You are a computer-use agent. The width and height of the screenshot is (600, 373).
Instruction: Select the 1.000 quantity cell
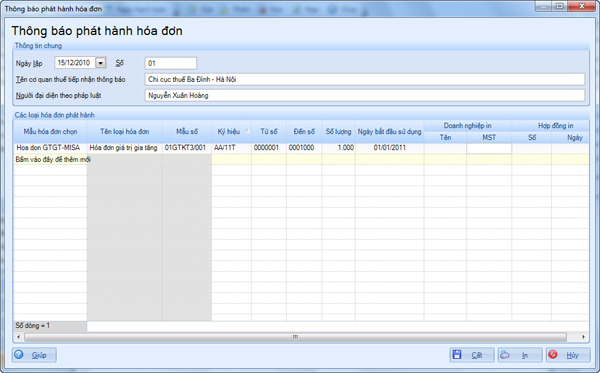click(x=339, y=148)
